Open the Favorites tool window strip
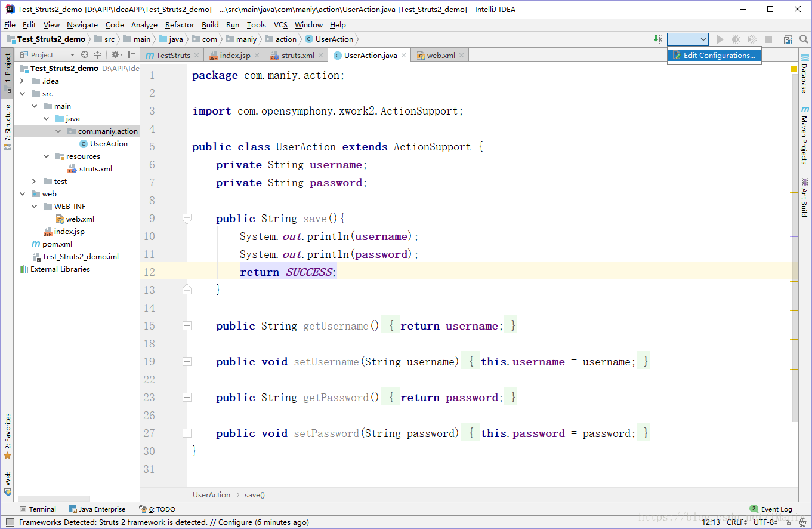 7,436
